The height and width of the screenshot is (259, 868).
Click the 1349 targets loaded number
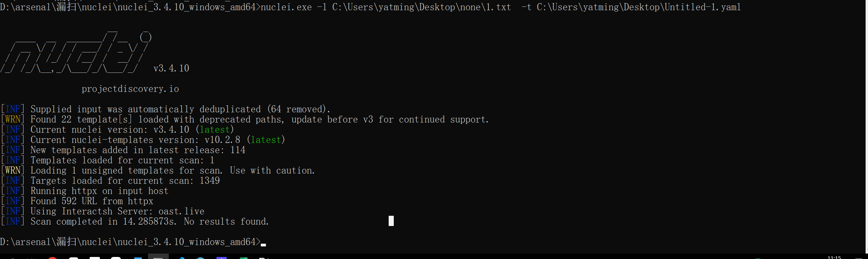click(x=210, y=181)
